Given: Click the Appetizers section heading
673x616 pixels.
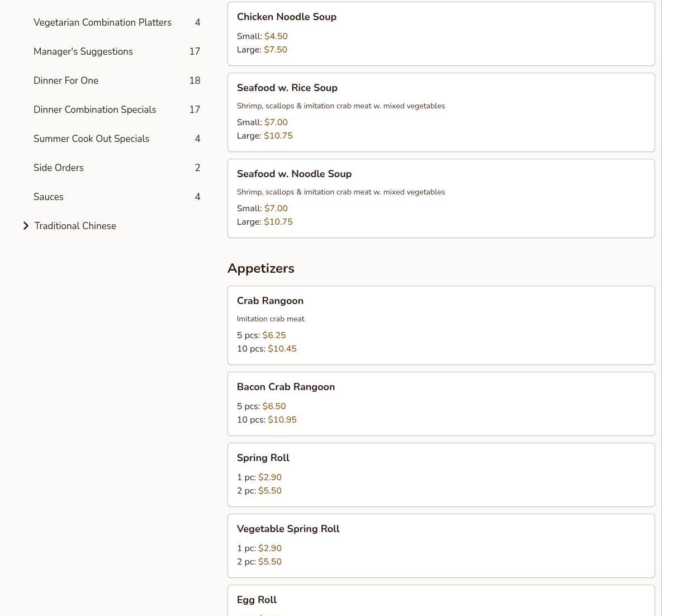Looking at the screenshot, I should (x=261, y=268).
